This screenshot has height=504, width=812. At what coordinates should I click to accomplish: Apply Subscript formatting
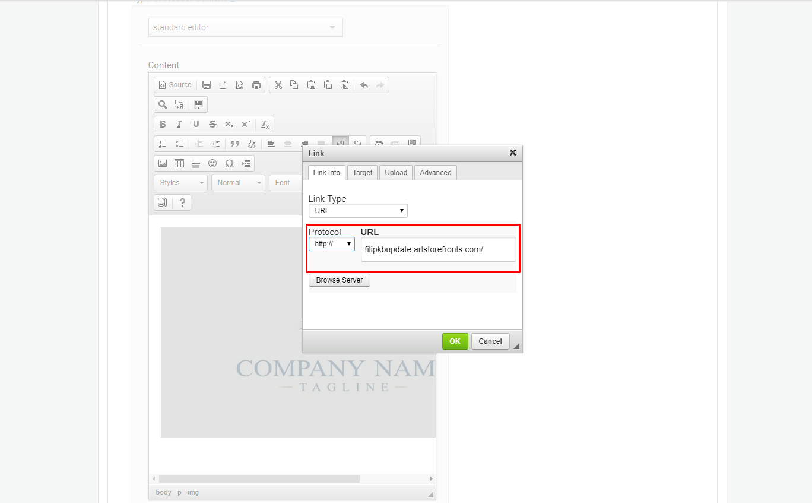(229, 124)
